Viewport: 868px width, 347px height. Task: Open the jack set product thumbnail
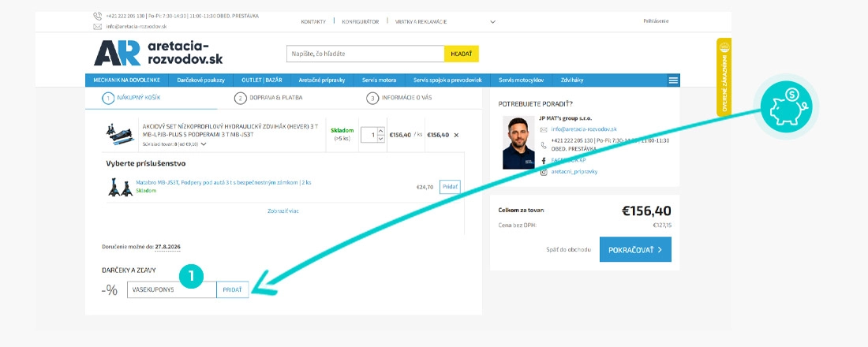(120, 135)
